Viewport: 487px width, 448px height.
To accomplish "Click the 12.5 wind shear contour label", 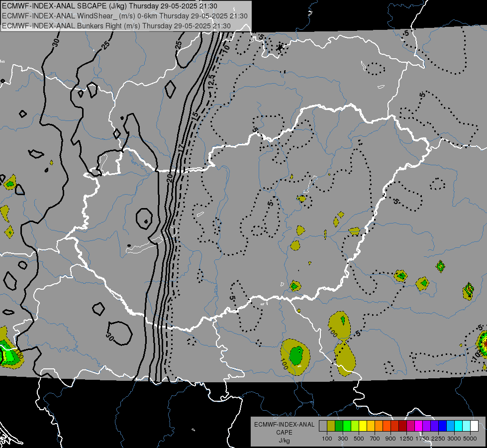I will click(211, 82).
